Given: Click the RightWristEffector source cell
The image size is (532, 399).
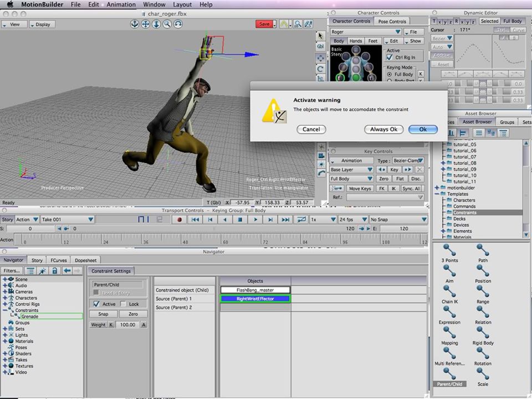Looking at the screenshot, I should (255, 299).
